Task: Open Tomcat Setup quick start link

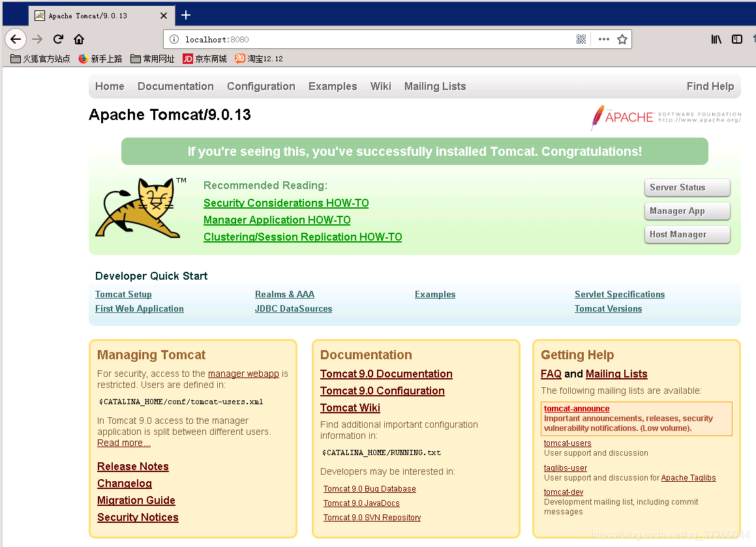Action: (123, 295)
